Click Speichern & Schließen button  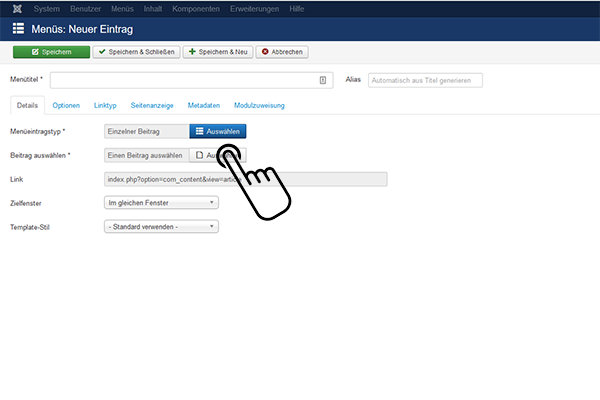(135, 52)
